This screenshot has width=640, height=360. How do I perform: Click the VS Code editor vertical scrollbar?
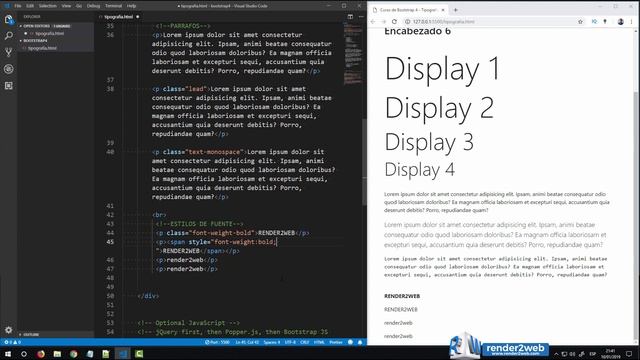pos(364,162)
